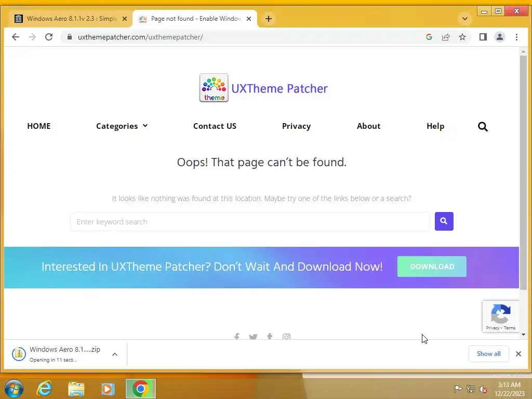
Task: Go to HOME in site menu
Action: tap(38, 126)
